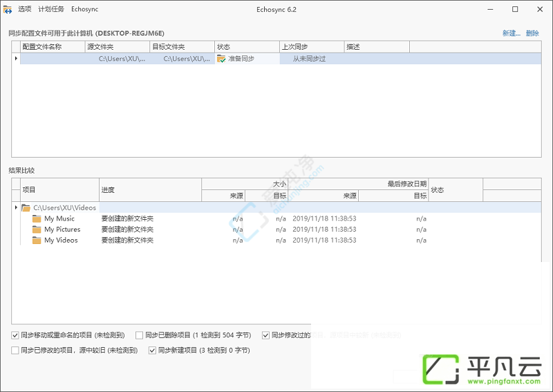553x392 pixels.
Task: Click the date 2019/11/18 11:38:53 in My Pictures row
Action: pyautogui.click(x=324, y=230)
